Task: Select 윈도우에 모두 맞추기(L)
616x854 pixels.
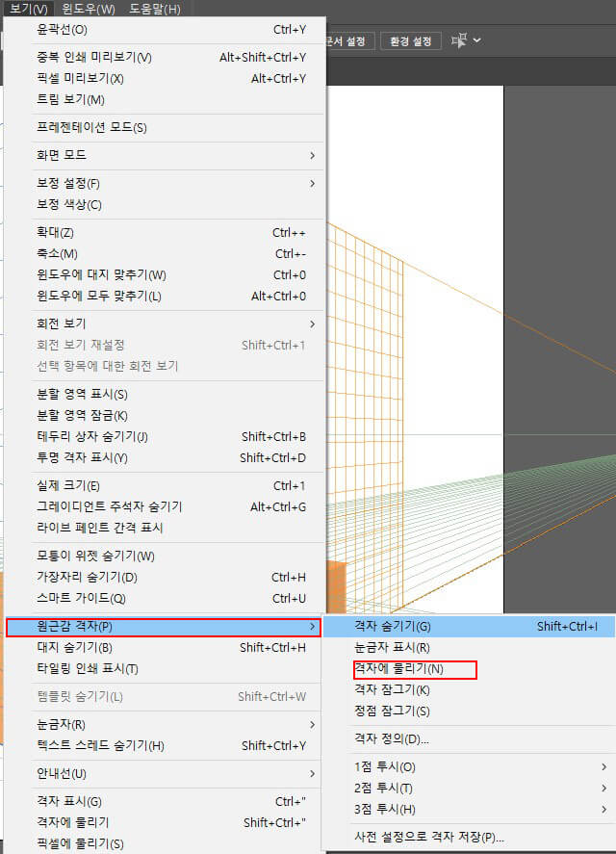Action: click(164, 297)
